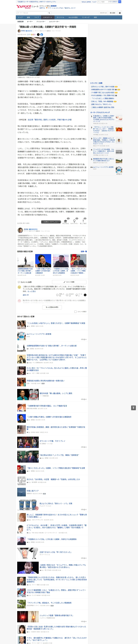The width and height of the screenshot is (138, 644).
Task: Click the Yahoo! JAPAN news logo
Action: coord(27,7)
